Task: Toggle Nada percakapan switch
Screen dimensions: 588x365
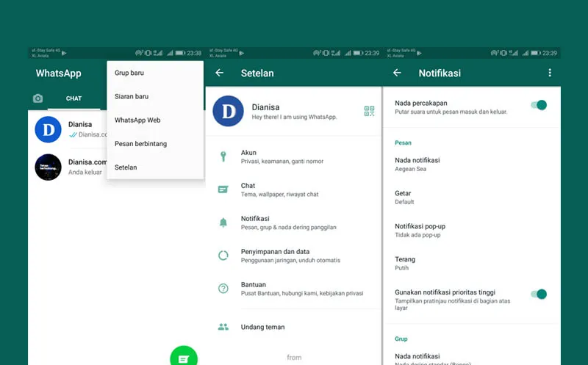Action: tap(539, 106)
